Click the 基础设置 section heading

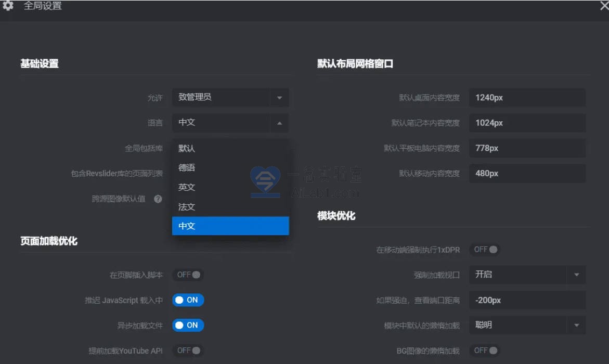pos(40,64)
